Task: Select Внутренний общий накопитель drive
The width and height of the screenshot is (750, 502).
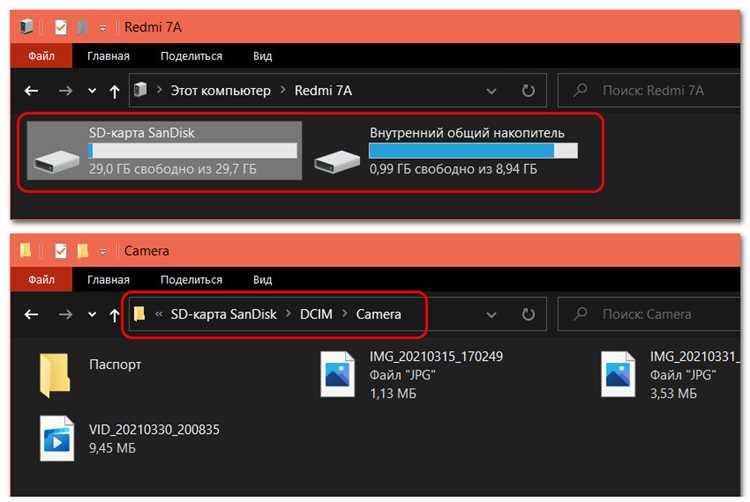Action: [x=447, y=150]
